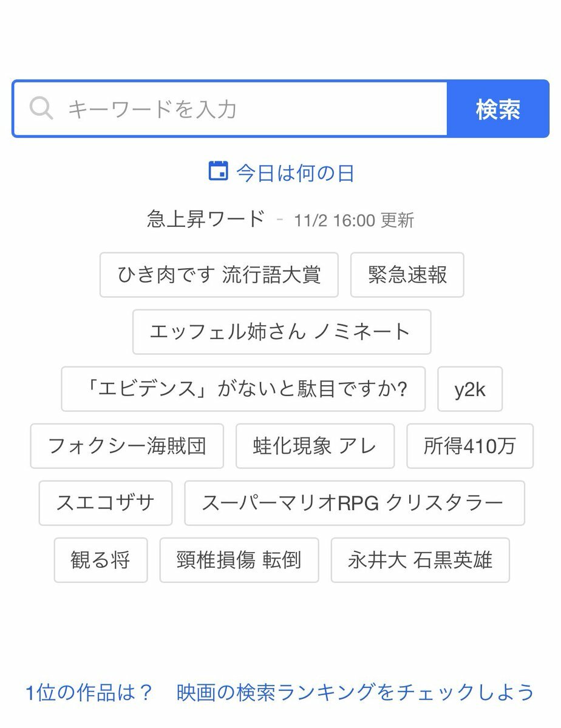Select the スエコザサ keyword
Image resolution: width=561 pixels, height=728 pixels.
point(106,503)
